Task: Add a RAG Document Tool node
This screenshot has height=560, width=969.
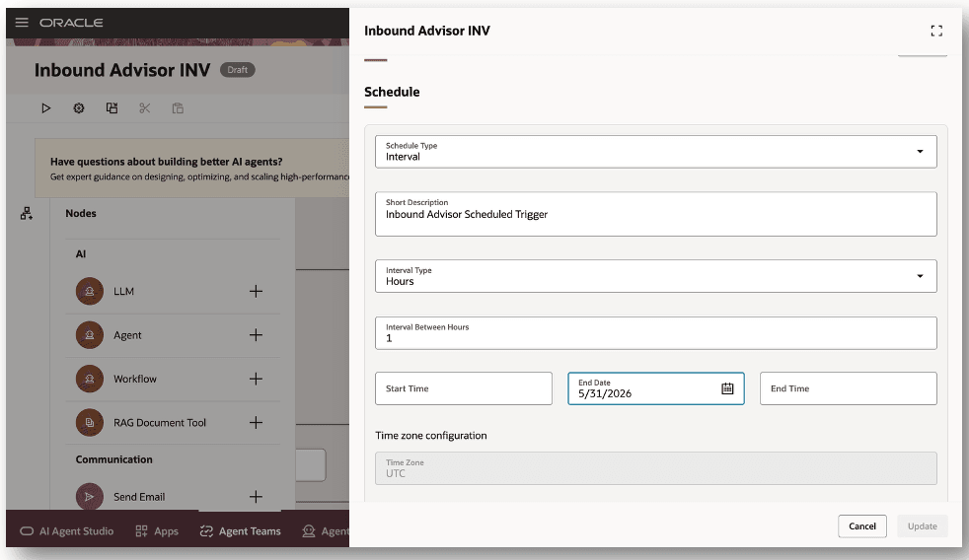Action: click(x=256, y=422)
